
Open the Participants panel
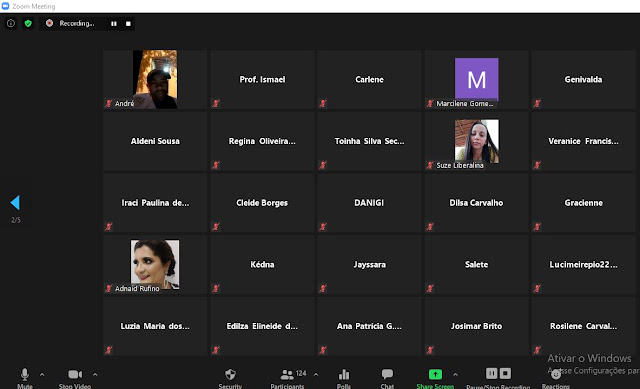click(287, 378)
